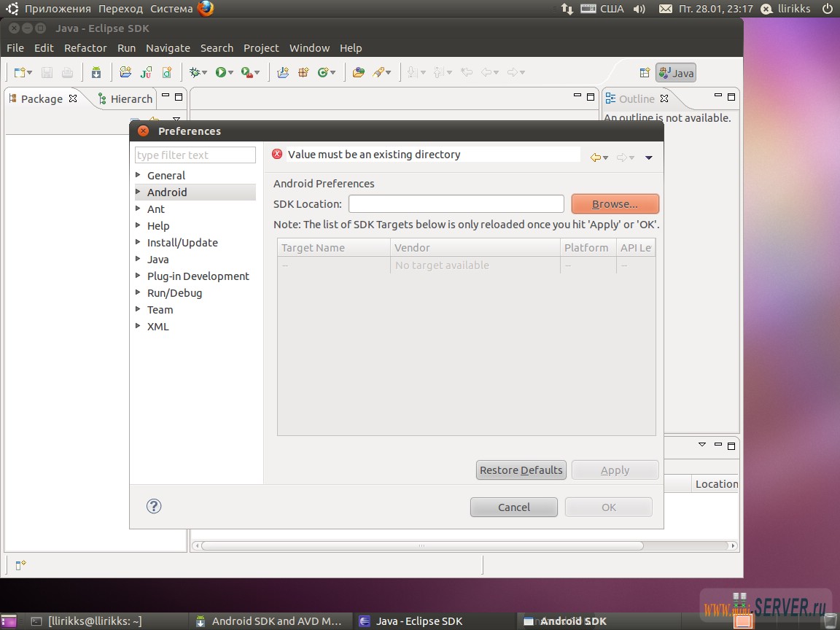
Task: Open the Project menu
Action: point(261,47)
